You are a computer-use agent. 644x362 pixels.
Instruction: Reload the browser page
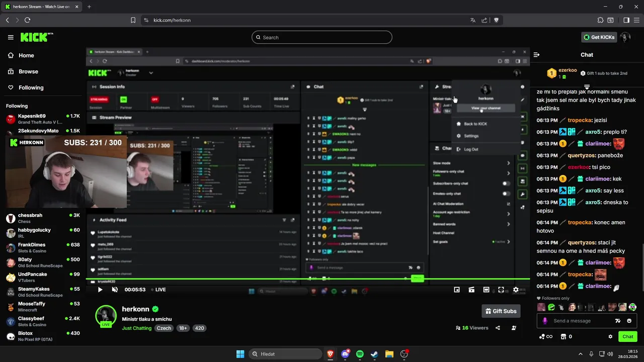27,20
